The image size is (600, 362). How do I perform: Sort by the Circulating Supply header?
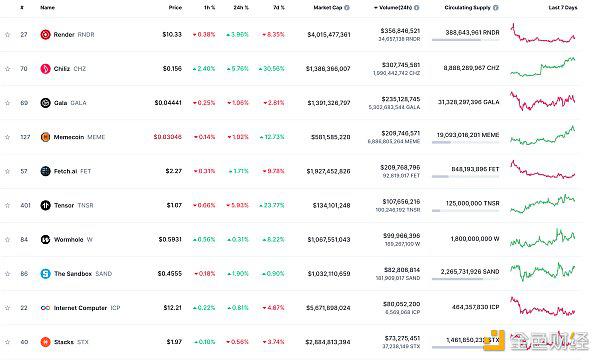point(468,8)
